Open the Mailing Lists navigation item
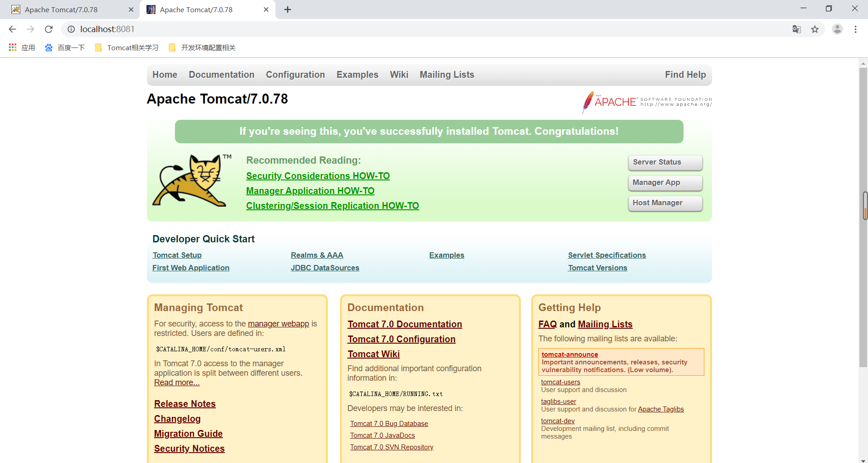The width and height of the screenshot is (868, 463). (x=447, y=75)
